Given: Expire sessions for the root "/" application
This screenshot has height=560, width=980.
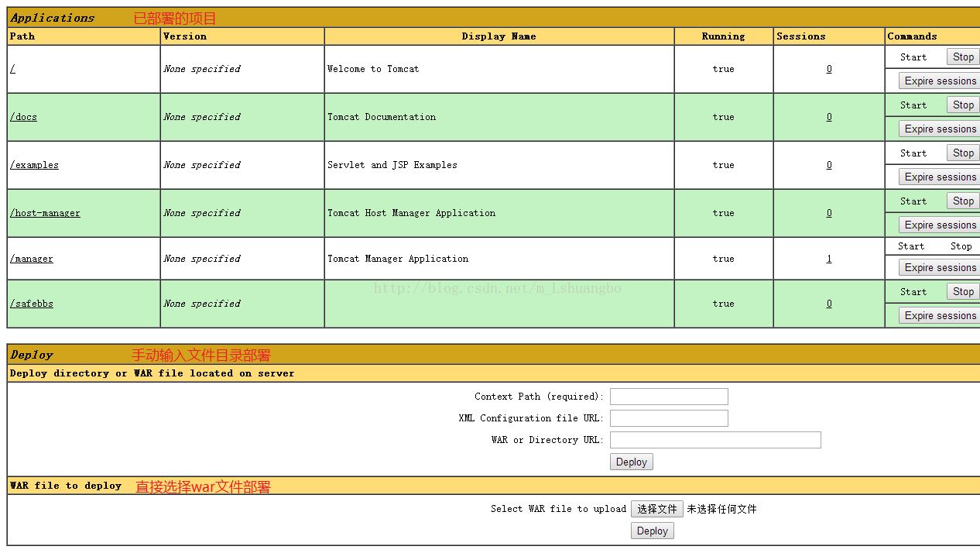Looking at the screenshot, I should click(x=940, y=81).
